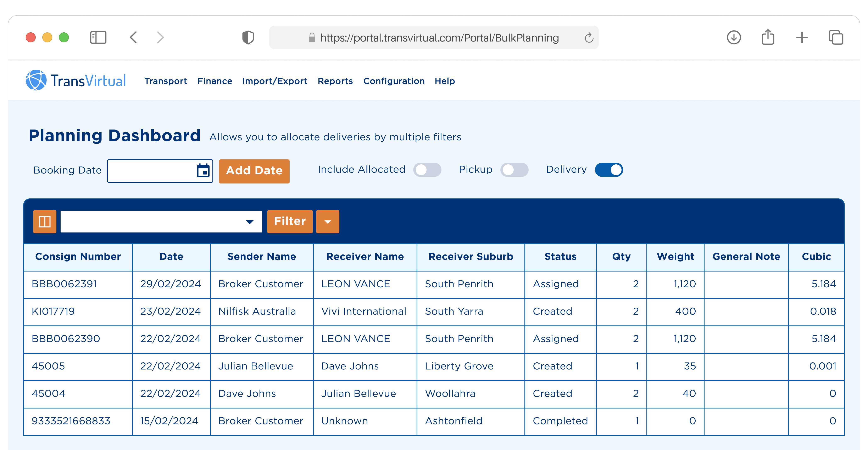Turn on the Pickup toggle
Screen dimensions: 868x450
click(x=514, y=170)
